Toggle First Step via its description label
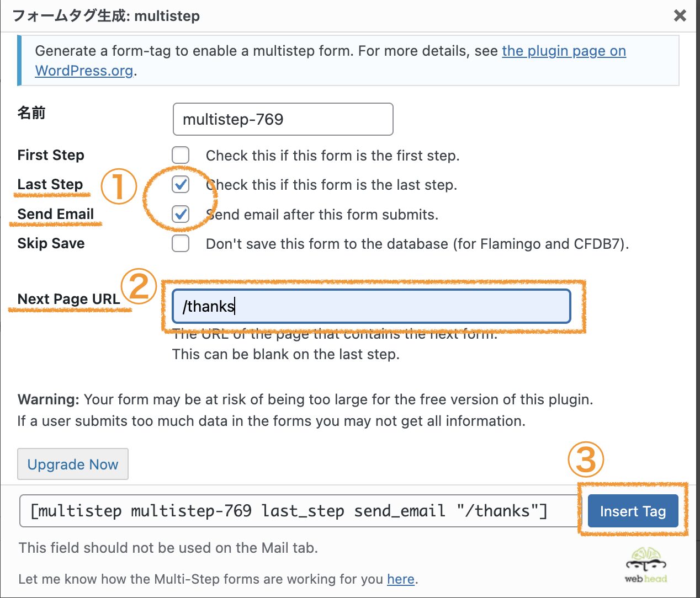This screenshot has height=598, width=700. (x=332, y=155)
